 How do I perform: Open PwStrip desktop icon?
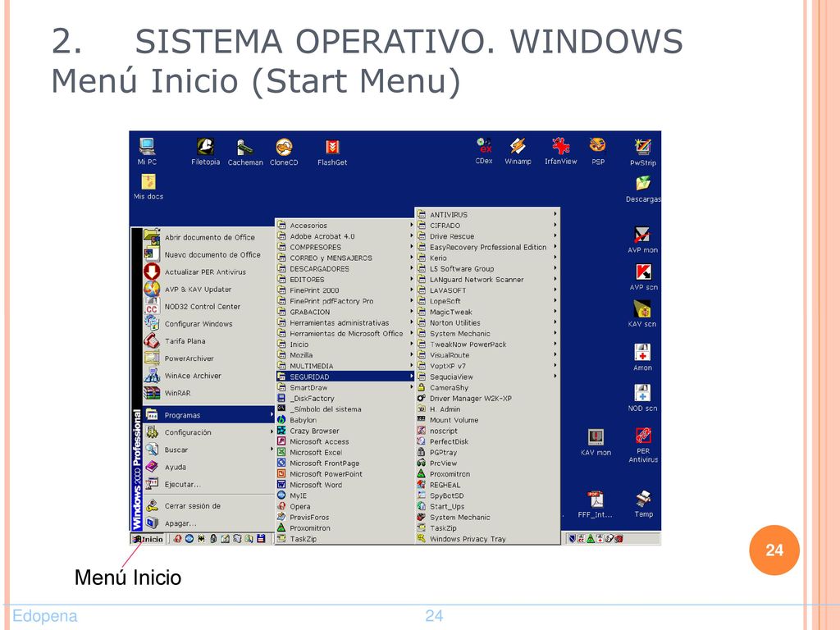pos(643,152)
